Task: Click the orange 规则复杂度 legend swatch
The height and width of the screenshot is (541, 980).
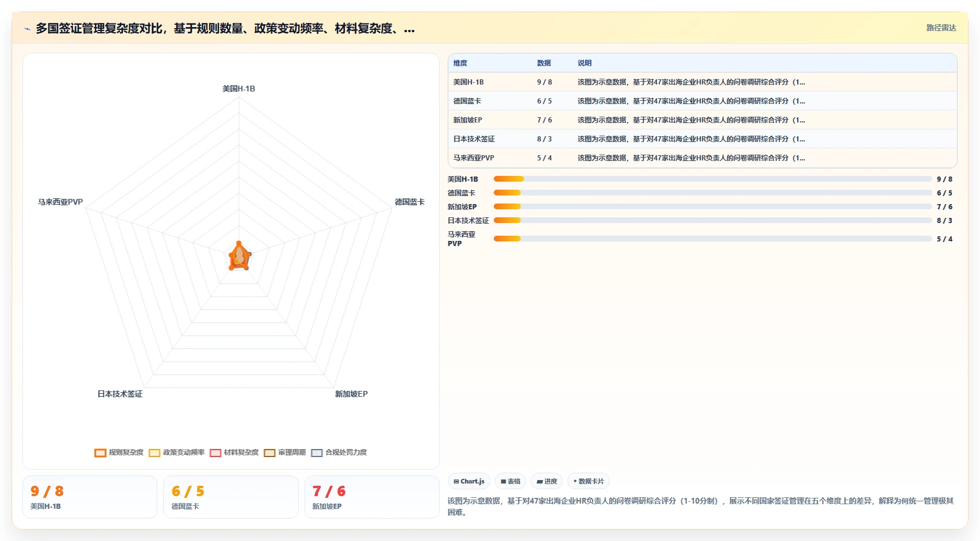Action: [100, 453]
